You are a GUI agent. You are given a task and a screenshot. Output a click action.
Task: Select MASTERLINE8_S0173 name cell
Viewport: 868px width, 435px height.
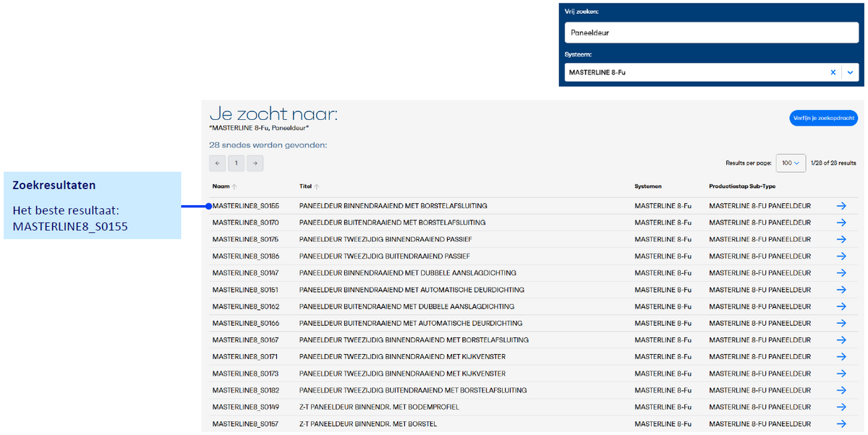pyautogui.click(x=246, y=374)
